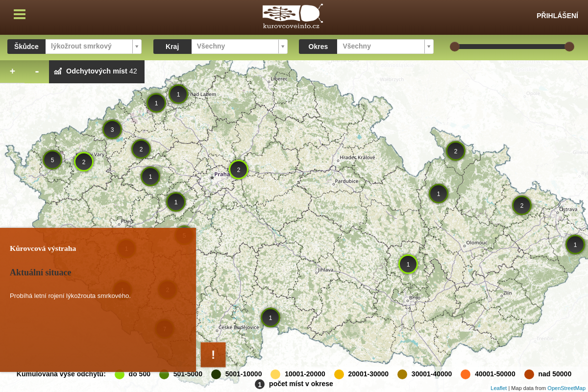Click the kurovcoveinfo.cz logo

tap(293, 17)
